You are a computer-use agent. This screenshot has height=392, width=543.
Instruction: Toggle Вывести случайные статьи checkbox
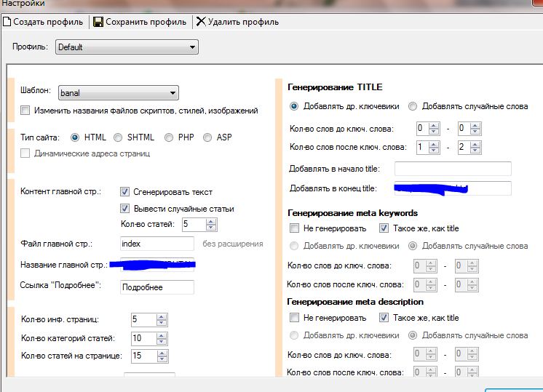pyautogui.click(x=124, y=209)
